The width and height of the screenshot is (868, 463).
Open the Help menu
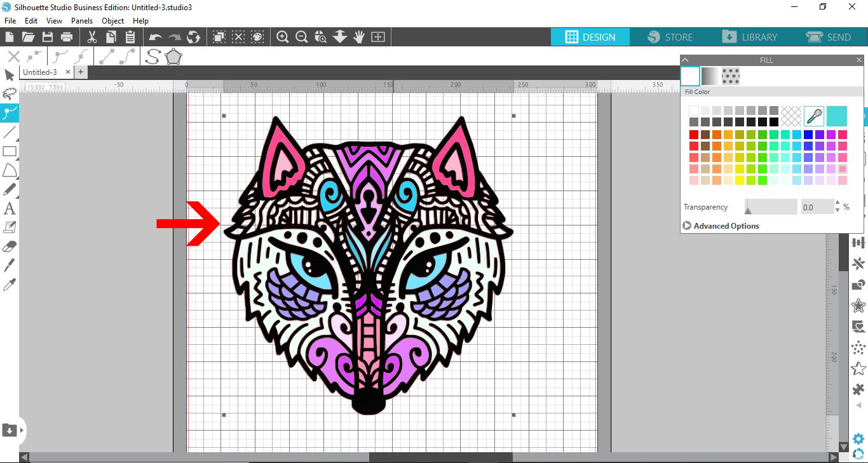[140, 21]
